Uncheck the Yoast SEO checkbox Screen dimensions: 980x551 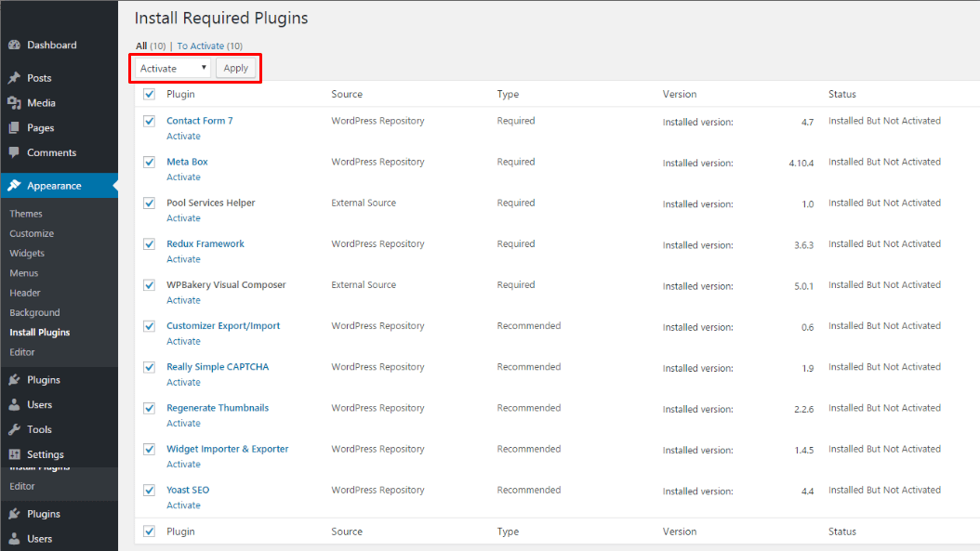pos(150,491)
